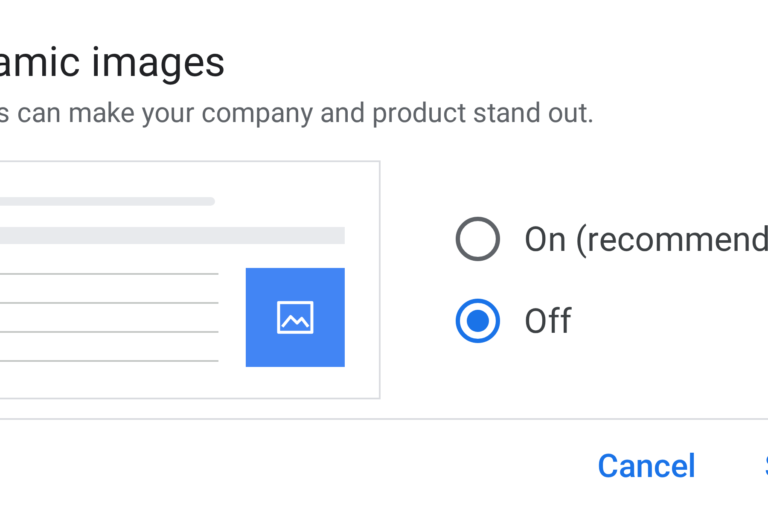Click the first thin text line in preview
Viewport: 768px width, 512px height.
pos(109,274)
